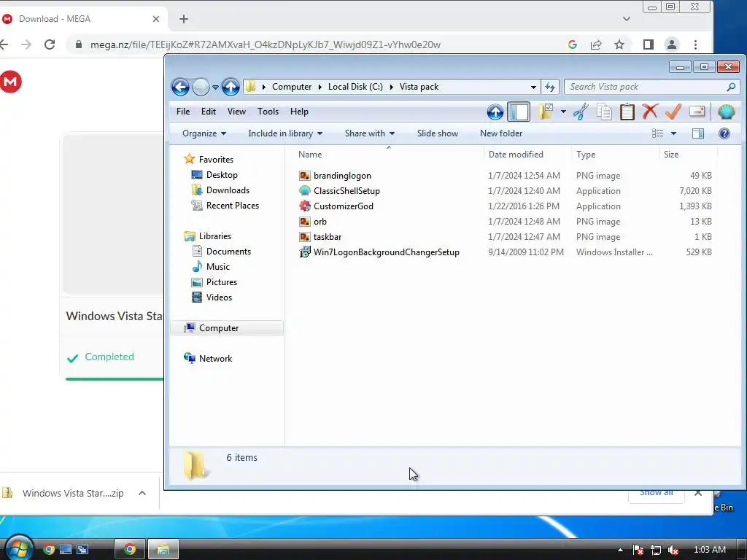Click the Explorer Back arrow button
This screenshot has height=560, width=747.
point(181,87)
